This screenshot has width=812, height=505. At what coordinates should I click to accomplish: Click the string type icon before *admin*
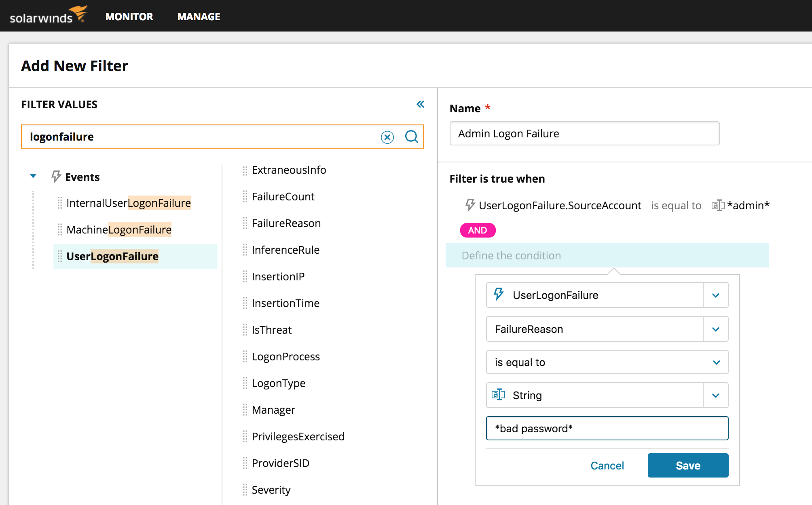coord(718,206)
